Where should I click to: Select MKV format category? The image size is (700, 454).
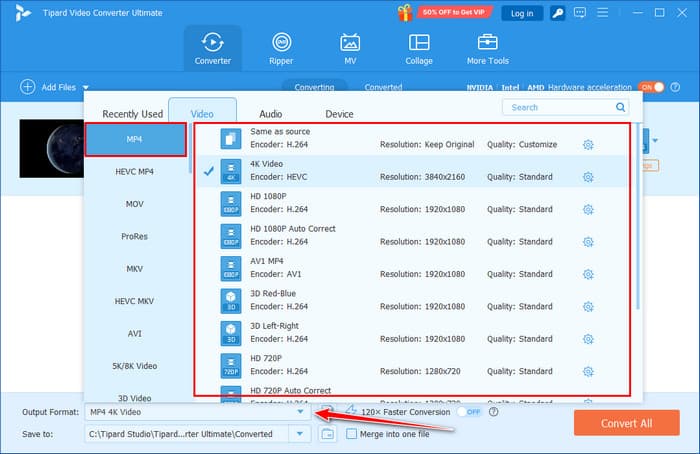[134, 269]
